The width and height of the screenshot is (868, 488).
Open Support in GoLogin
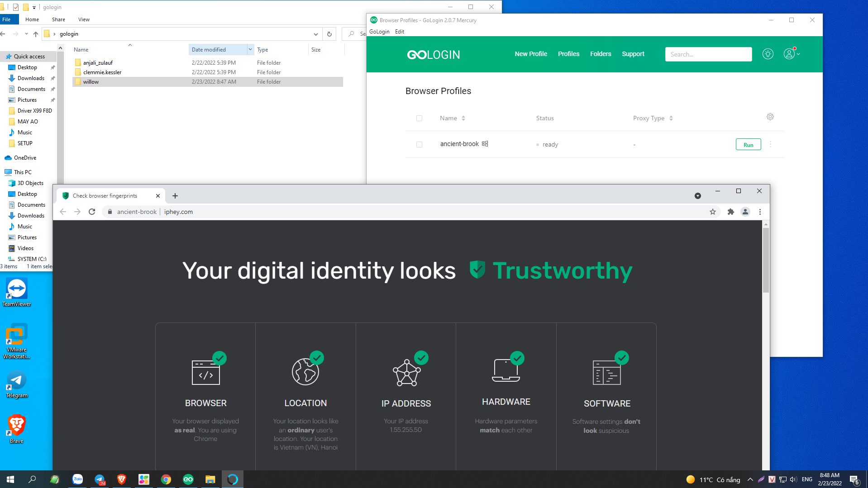pos(633,54)
